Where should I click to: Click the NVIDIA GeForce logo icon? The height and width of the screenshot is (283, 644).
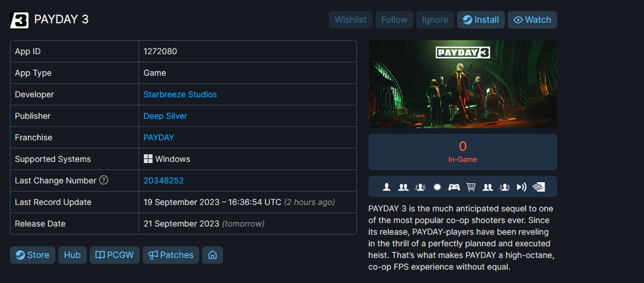[x=539, y=187]
